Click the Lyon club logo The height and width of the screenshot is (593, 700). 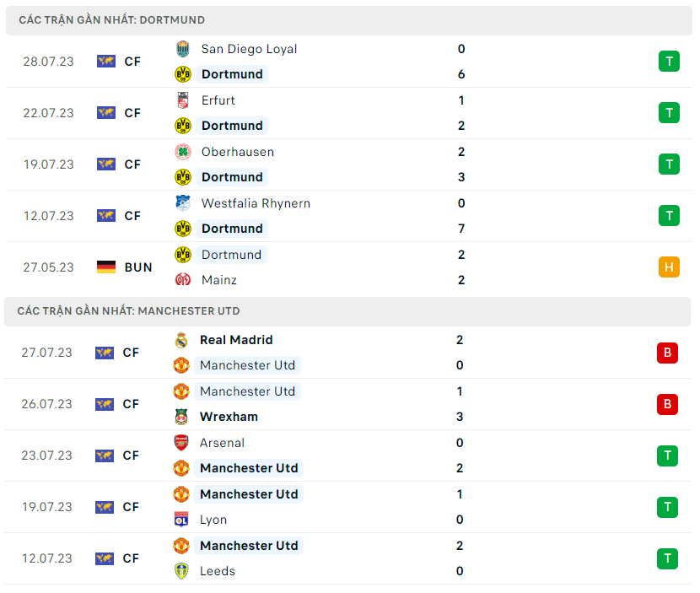pyautogui.click(x=181, y=520)
